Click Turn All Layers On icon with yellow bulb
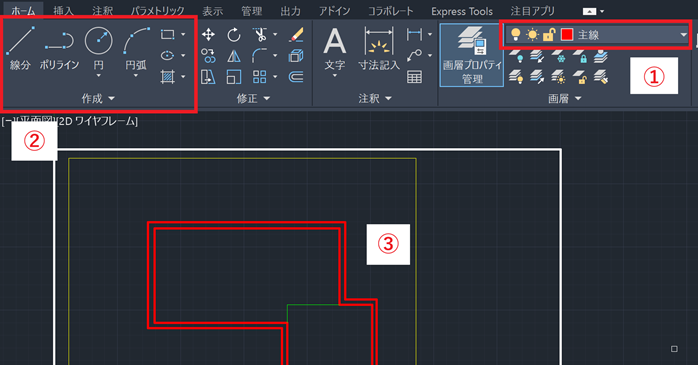This screenshot has width=698, height=365. pos(515,77)
